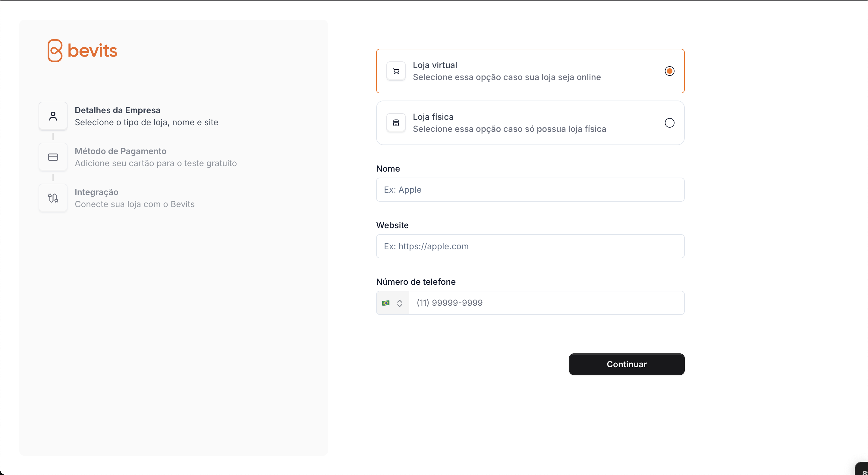
Task: Click the person icon for Detalhes da Empresa
Action: coord(53,116)
